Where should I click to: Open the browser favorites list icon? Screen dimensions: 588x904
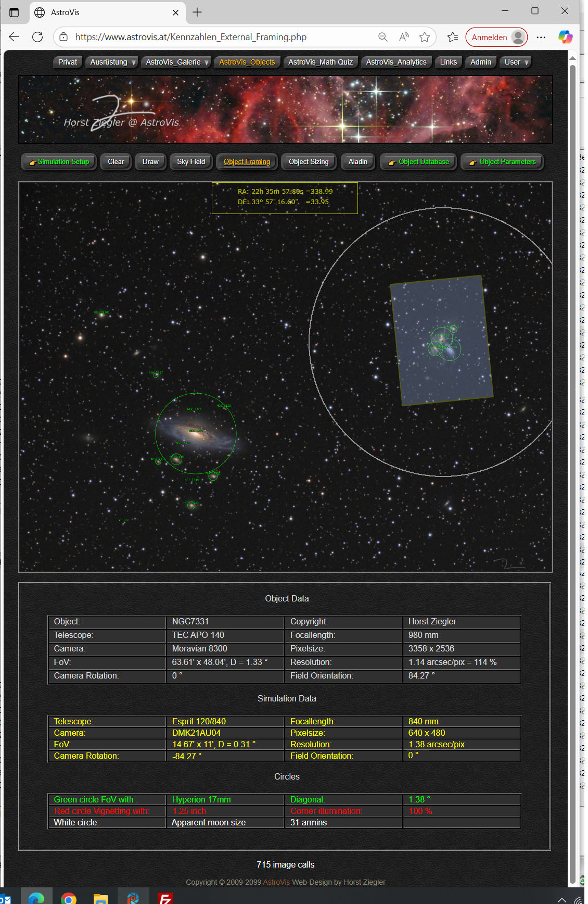click(453, 37)
